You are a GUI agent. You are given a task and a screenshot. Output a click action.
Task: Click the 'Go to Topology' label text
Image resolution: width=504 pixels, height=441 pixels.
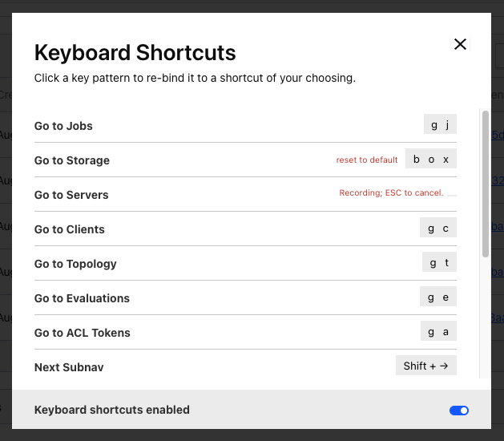[x=75, y=264]
